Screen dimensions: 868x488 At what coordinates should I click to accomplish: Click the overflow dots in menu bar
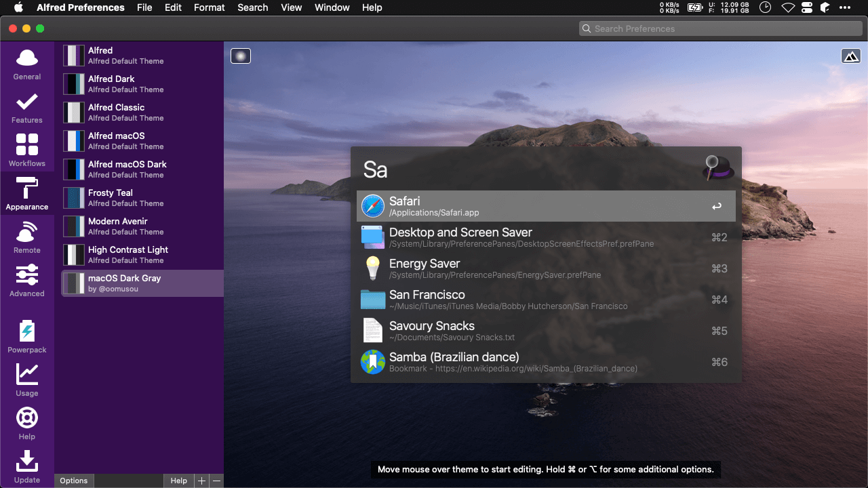844,7
